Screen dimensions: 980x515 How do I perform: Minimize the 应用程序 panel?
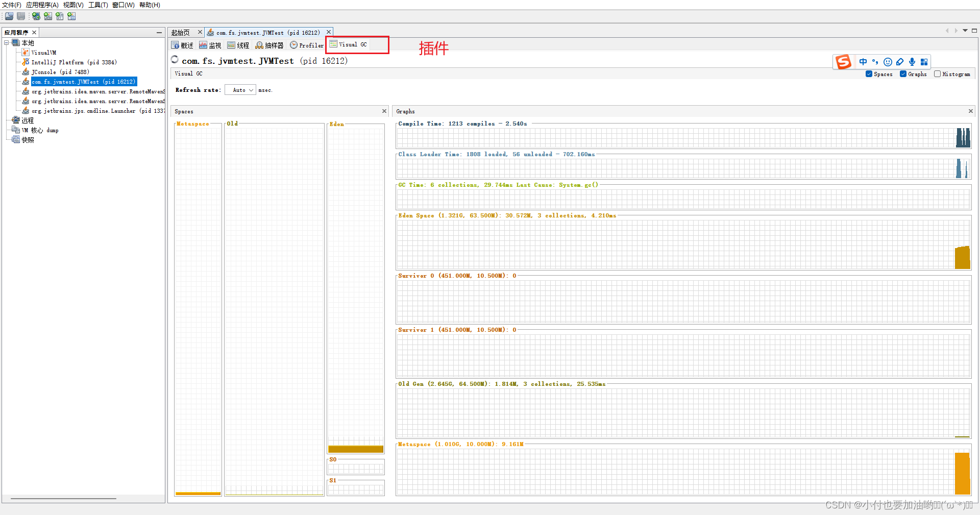pyautogui.click(x=159, y=33)
